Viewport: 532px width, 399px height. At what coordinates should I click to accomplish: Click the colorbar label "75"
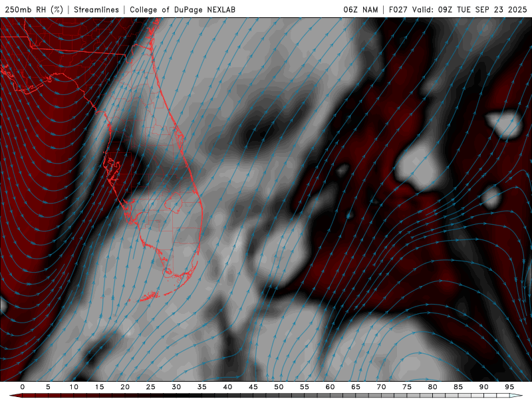tap(407, 387)
